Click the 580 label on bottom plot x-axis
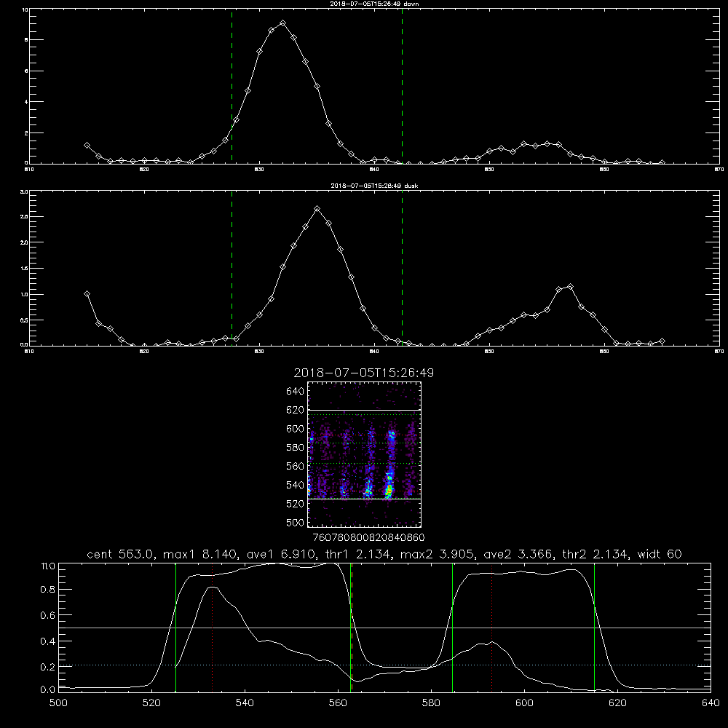Screen dimensions: 728x728 point(431,703)
